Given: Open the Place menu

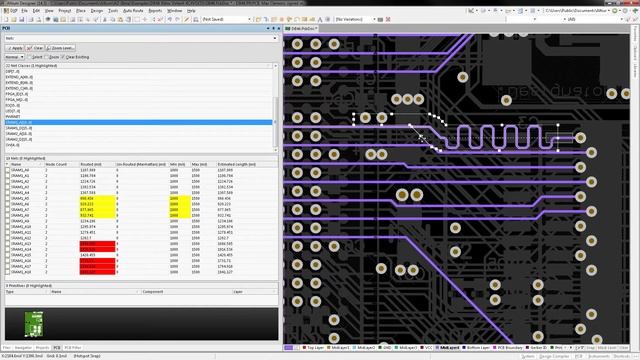Looking at the screenshot, I should pyautogui.click(x=81, y=11).
